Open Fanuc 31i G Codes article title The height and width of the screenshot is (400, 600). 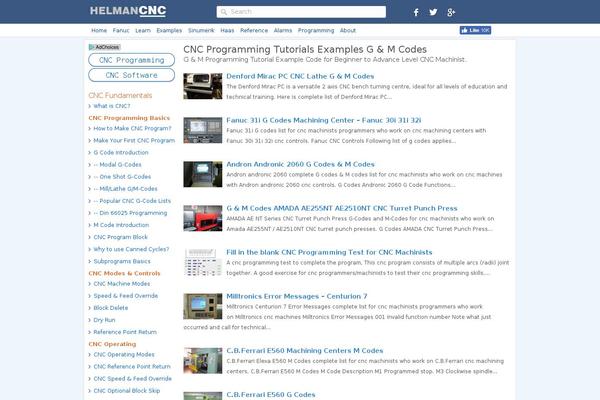click(x=324, y=120)
